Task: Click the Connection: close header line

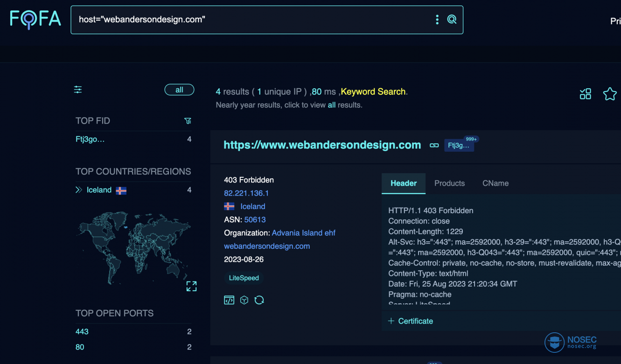Action: tap(419, 221)
